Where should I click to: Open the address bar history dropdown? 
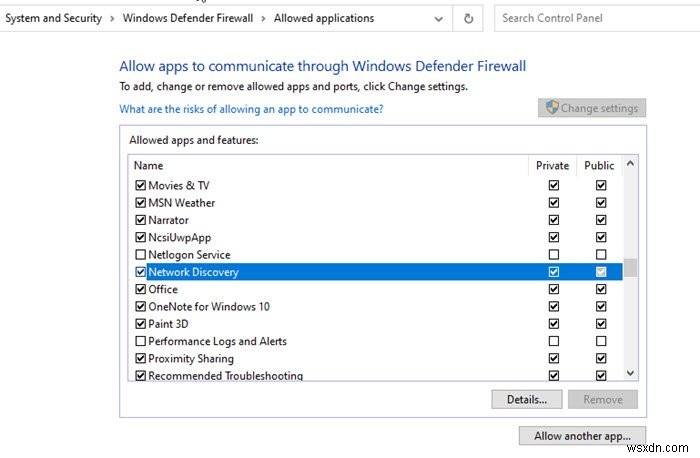439,19
